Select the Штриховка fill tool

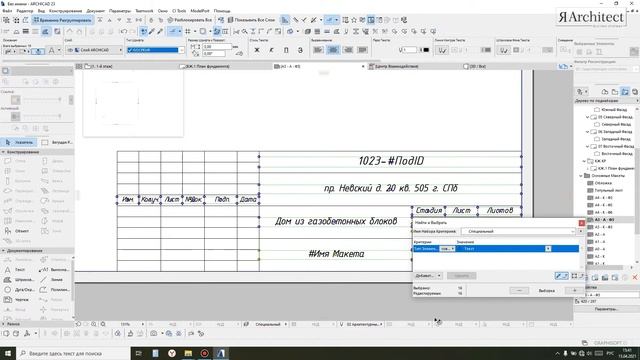tap(19, 280)
